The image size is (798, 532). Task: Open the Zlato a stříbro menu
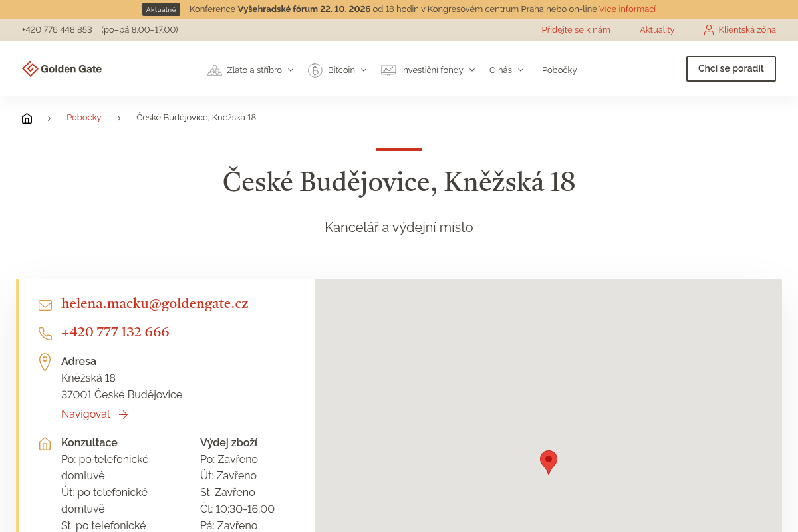point(254,70)
